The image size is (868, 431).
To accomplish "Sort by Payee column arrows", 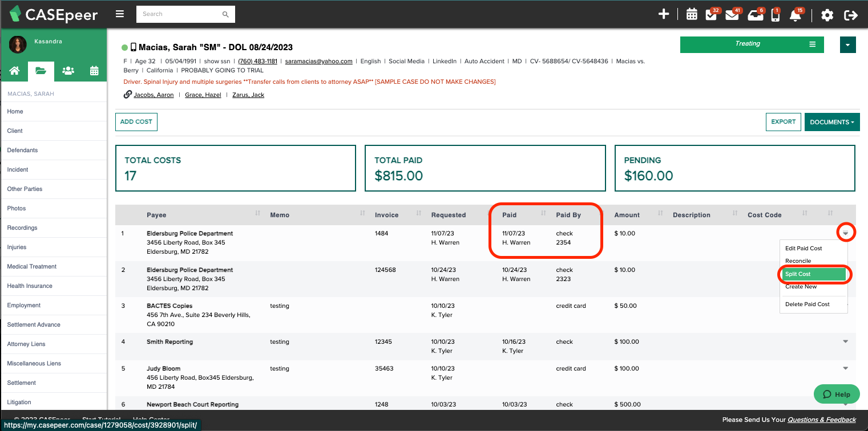I will pyautogui.click(x=257, y=213).
